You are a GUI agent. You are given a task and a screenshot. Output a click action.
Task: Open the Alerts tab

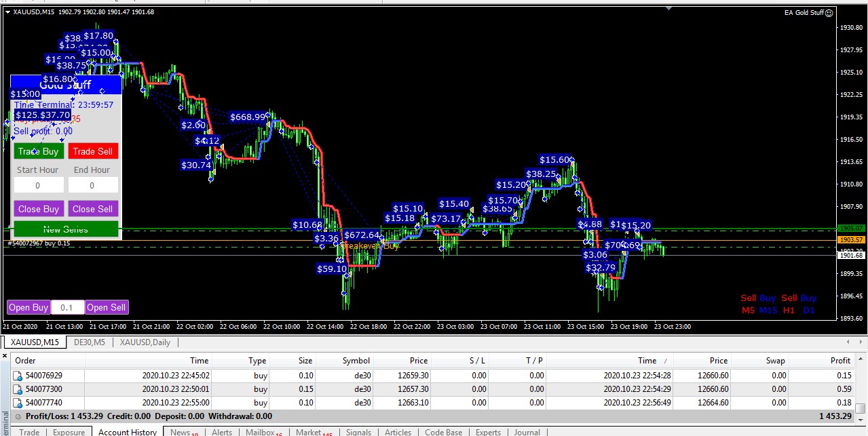(x=222, y=432)
